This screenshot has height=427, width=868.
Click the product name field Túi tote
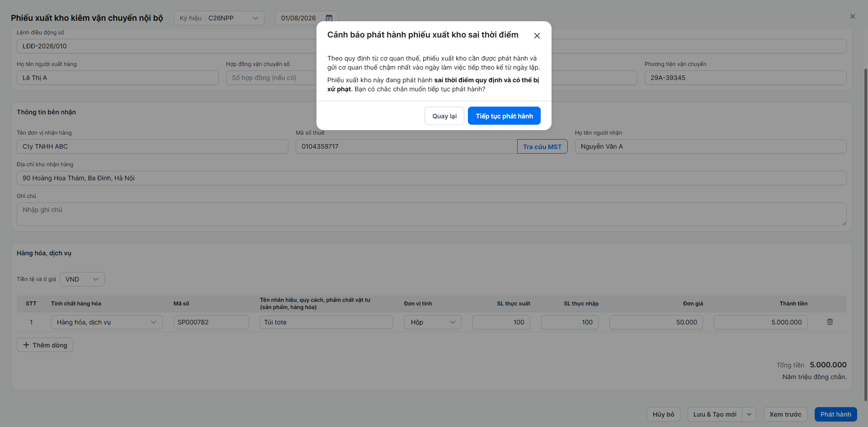pos(326,322)
